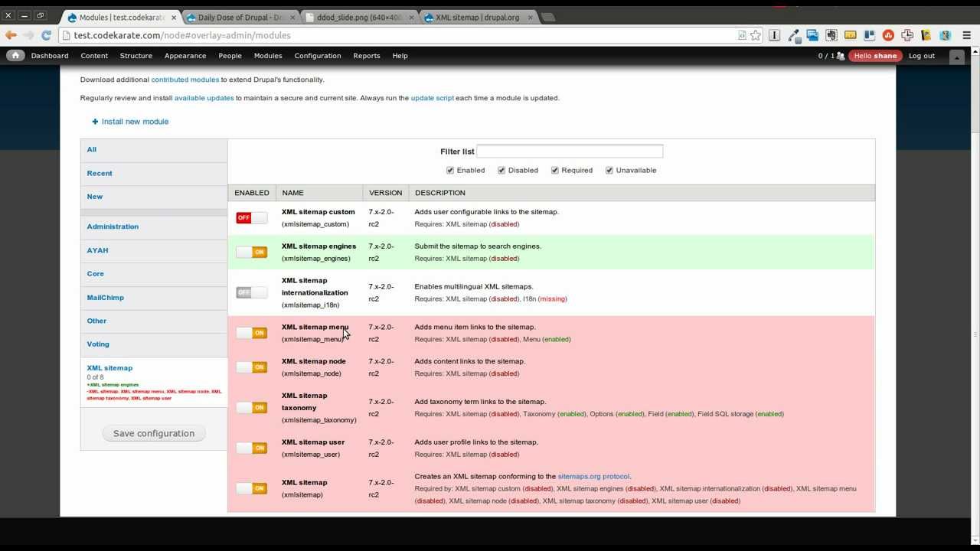Click the Hello shane user button
The height and width of the screenshot is (551, 980).
click(x=874, y=56)
